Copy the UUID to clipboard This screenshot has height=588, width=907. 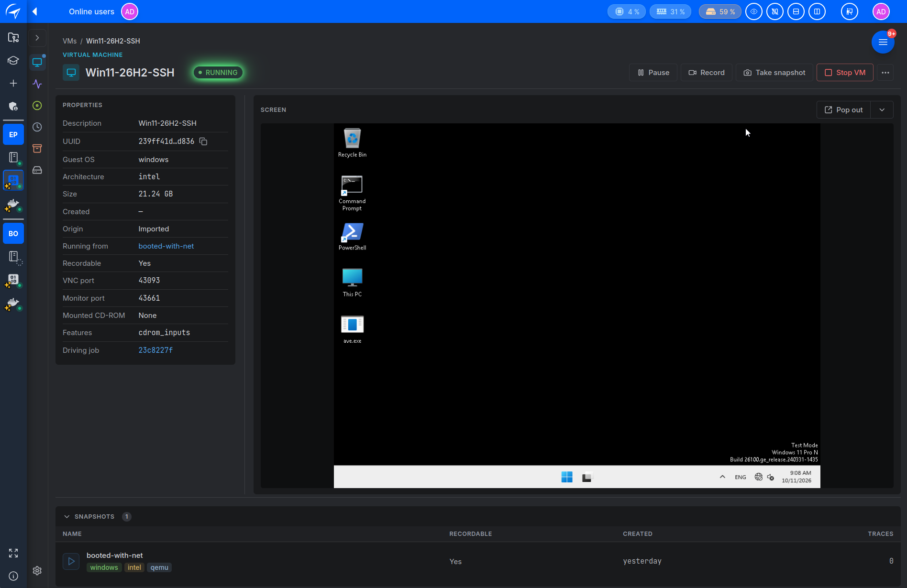tap(203, 142)
